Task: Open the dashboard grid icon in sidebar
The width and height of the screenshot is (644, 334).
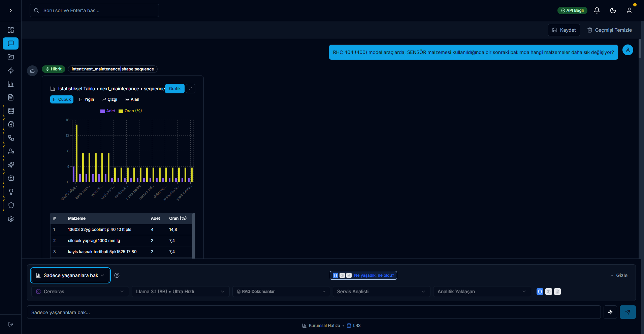Action: point(11,30)
